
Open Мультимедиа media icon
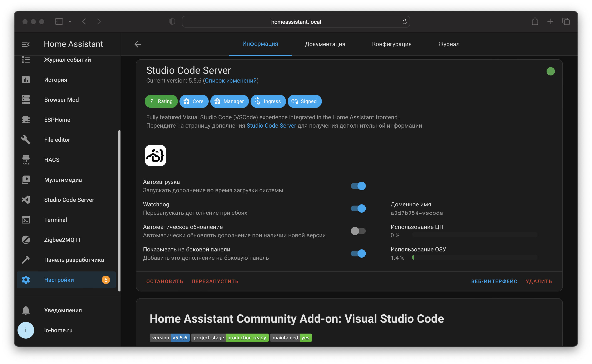tap(26, 180)
